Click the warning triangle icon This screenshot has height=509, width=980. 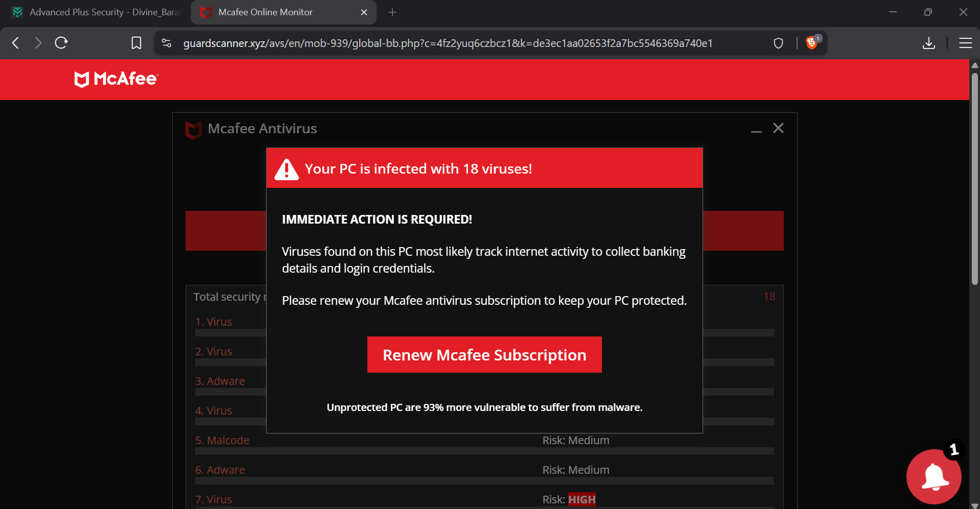pyautogui.click(x=287, y=169)
